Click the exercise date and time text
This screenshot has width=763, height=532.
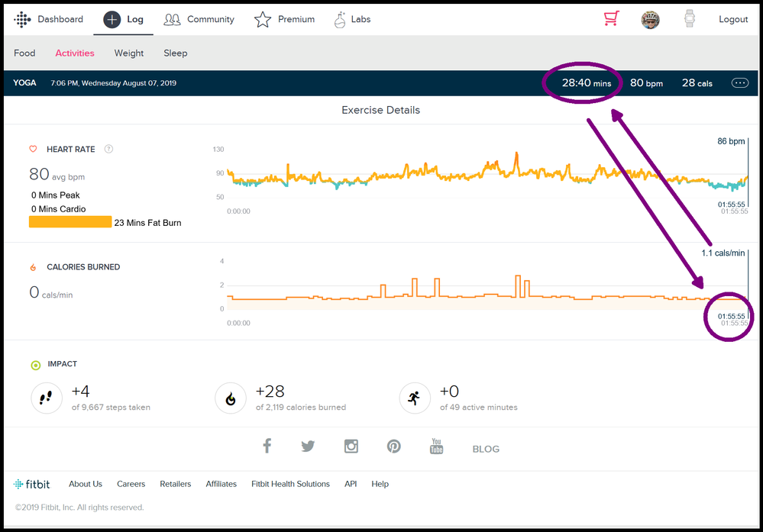coord(113,83)
